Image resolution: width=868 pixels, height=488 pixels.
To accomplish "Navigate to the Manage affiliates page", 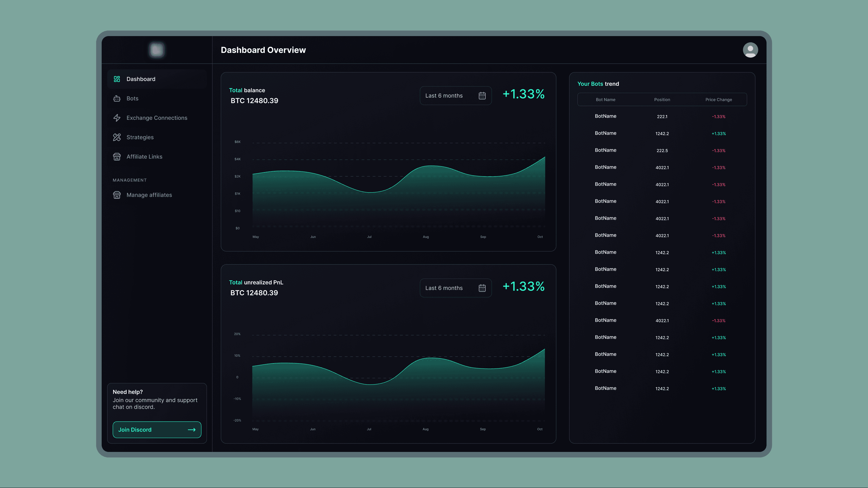I will (149, 195).
